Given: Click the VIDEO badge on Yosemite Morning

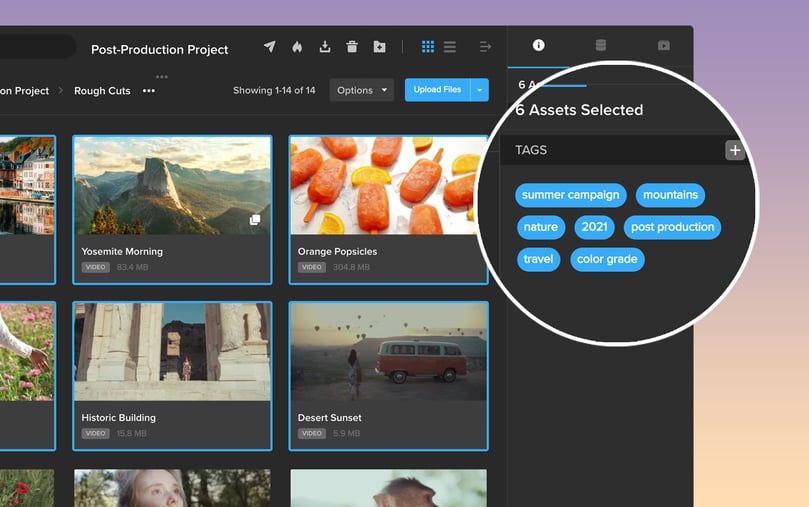Looking at the screenshot, I should pyautogui.click(x=95, y=267).
